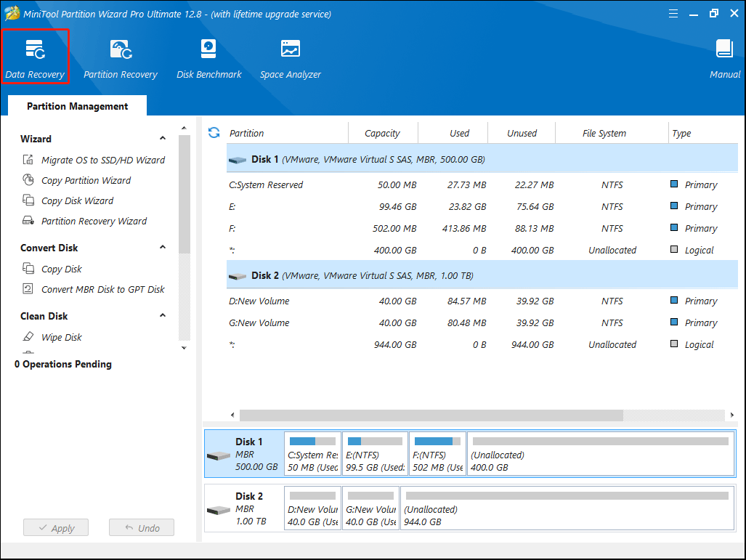This screenshot has width=746, height=560.
Task: Open the Data Recovery tool
Action: click(x=35, y=57)
